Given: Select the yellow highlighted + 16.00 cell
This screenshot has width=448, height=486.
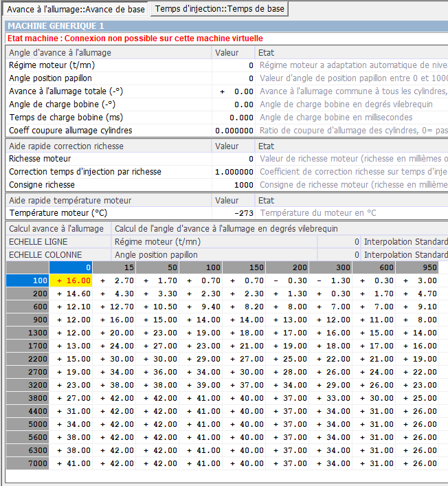Looking at the screenshot, I should (72, 280).
